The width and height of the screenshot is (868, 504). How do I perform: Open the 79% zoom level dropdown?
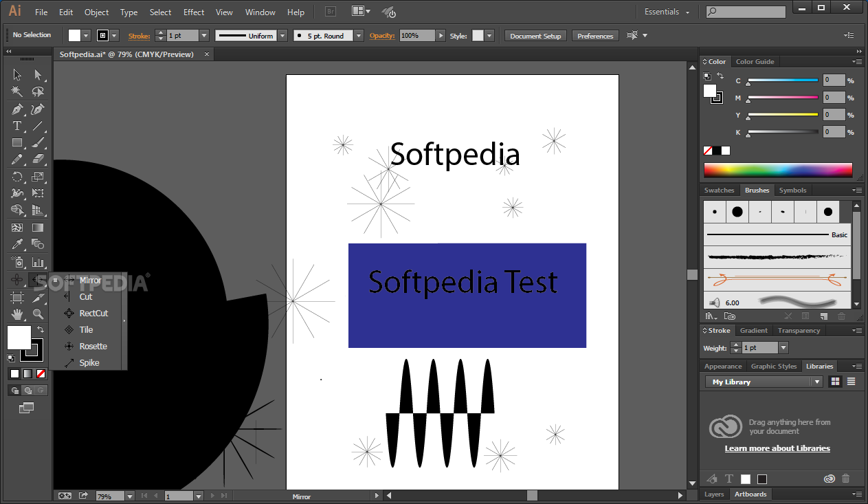coord(129,496)
